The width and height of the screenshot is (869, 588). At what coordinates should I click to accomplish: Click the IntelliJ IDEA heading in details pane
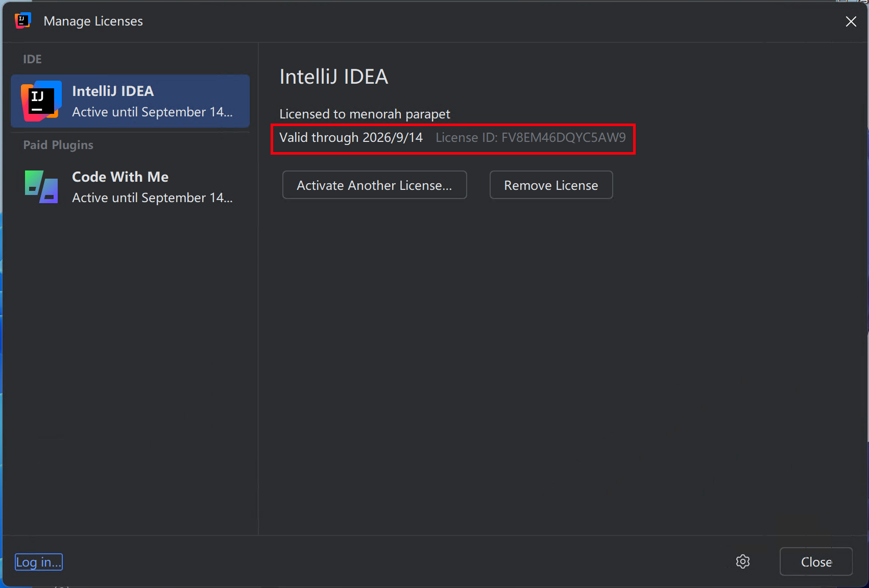[x=334, y=77]
